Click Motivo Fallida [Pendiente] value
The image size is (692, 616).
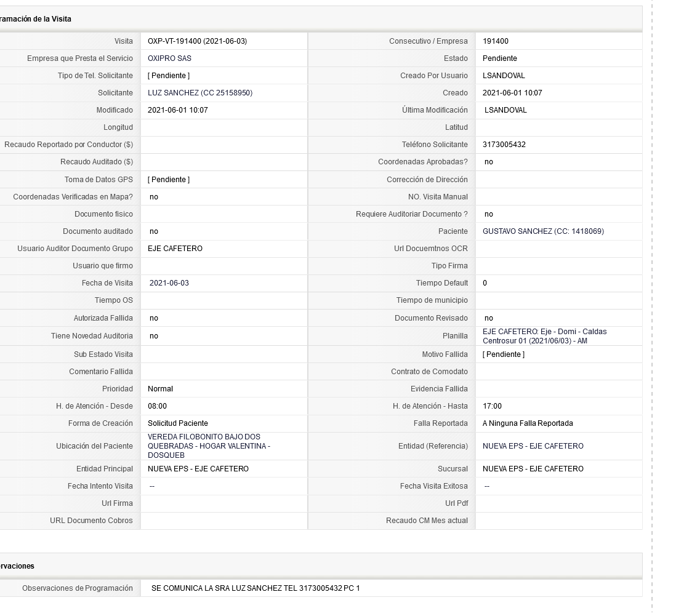504,354
